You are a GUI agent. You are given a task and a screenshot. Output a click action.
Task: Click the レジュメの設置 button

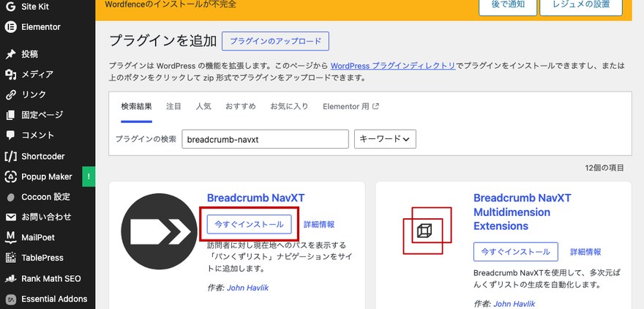click(x=581, y=5)
